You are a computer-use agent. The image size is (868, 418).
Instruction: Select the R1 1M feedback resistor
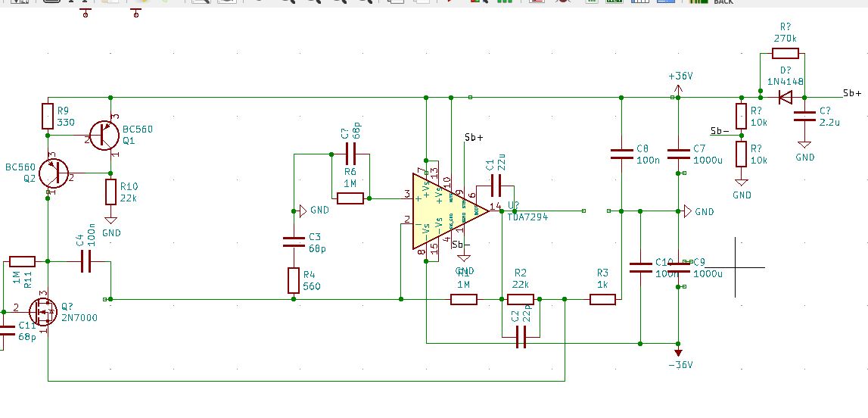pyautogui.click(x=464, y=300)
